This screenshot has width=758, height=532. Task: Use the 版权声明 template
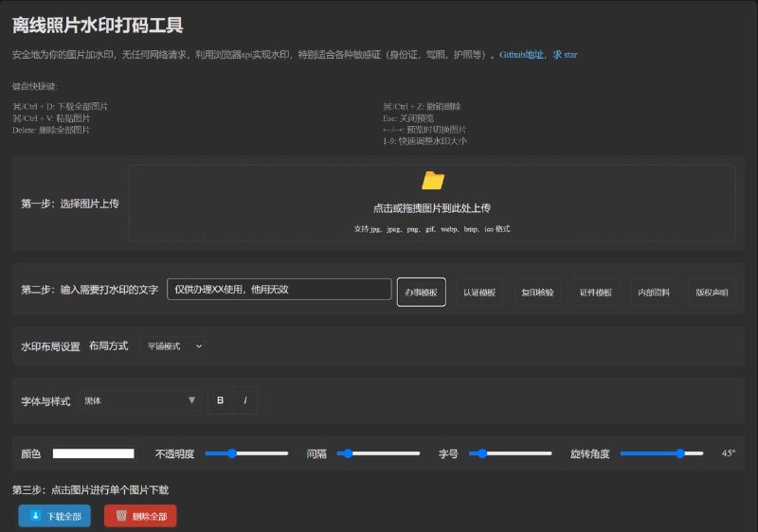click(x=712, y=292)
